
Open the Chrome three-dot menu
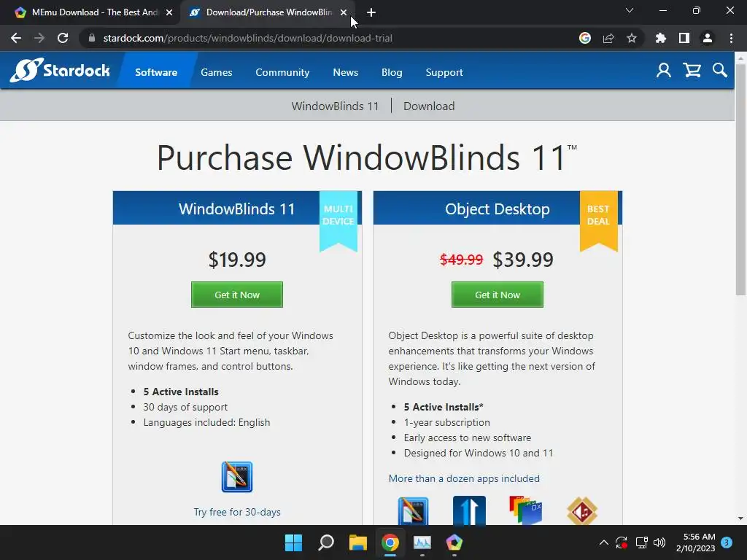pos(731,38)
